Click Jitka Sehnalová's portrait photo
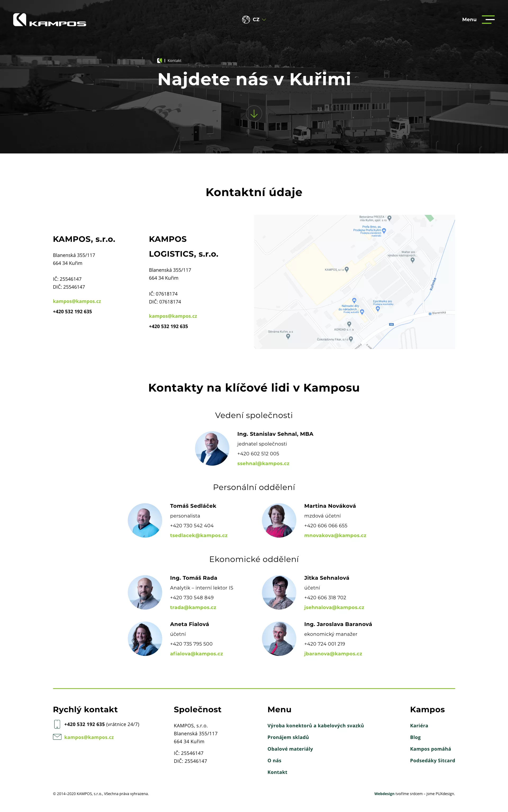508x812 pixels. tap(279, 592)
